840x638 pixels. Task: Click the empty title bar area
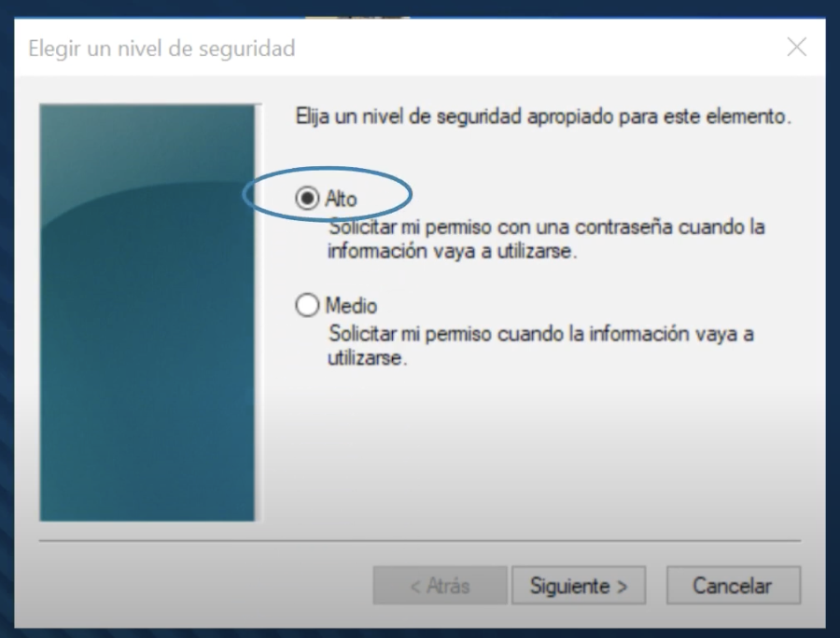coord(536,49)
